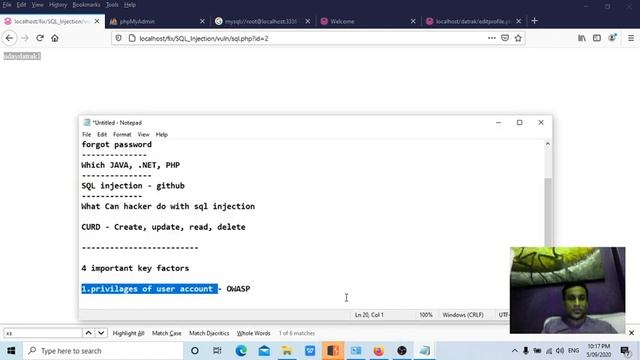Toggle Match Diacritics in find bar
The height and width of the screenshot is (360, 640).
209,333
